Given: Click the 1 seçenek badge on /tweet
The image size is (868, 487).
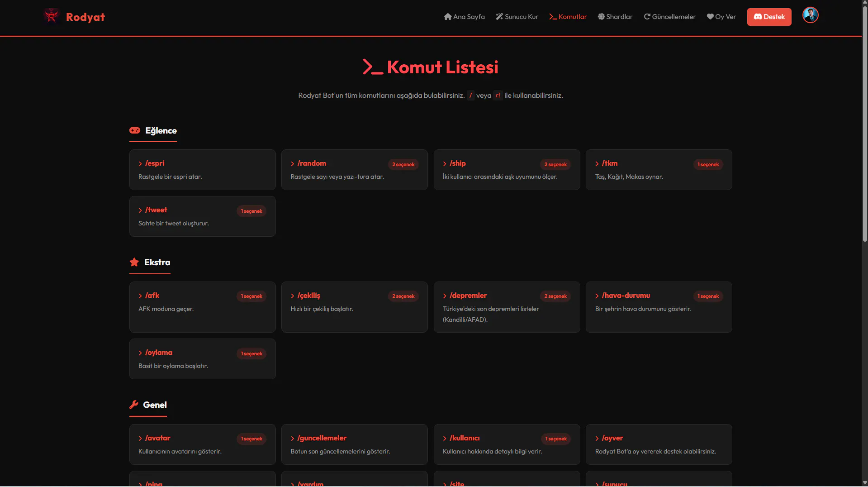Looking at the screenshot, I should point(251,211).
